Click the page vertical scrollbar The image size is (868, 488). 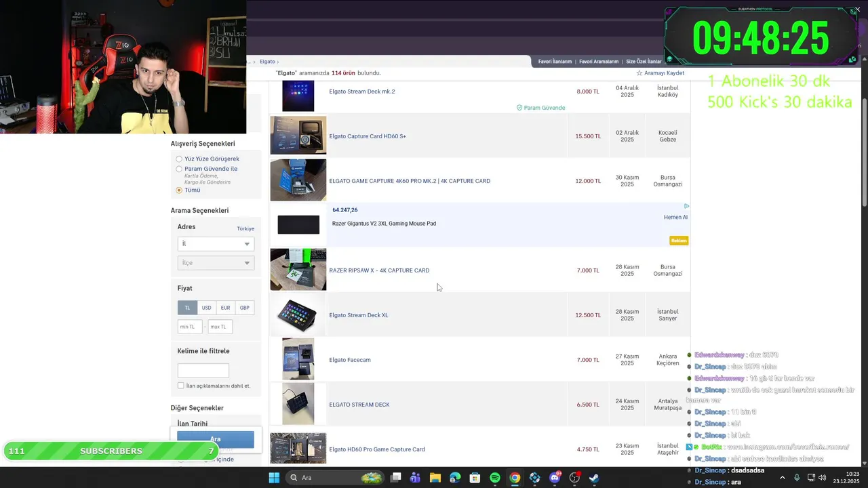point(864,152)
